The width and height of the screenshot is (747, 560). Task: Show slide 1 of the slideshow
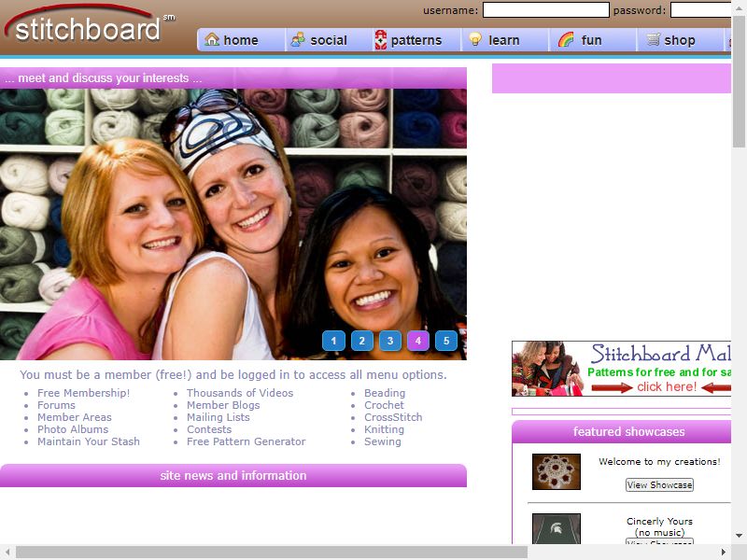[333, 341]
